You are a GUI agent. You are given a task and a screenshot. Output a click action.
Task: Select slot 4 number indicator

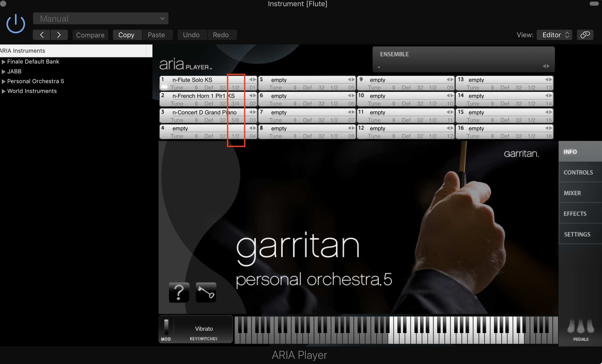coord(163,128)
